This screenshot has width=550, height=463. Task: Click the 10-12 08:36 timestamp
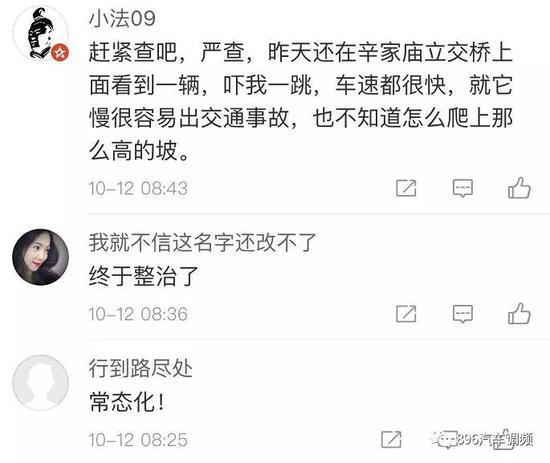click(x=138, y=314)
